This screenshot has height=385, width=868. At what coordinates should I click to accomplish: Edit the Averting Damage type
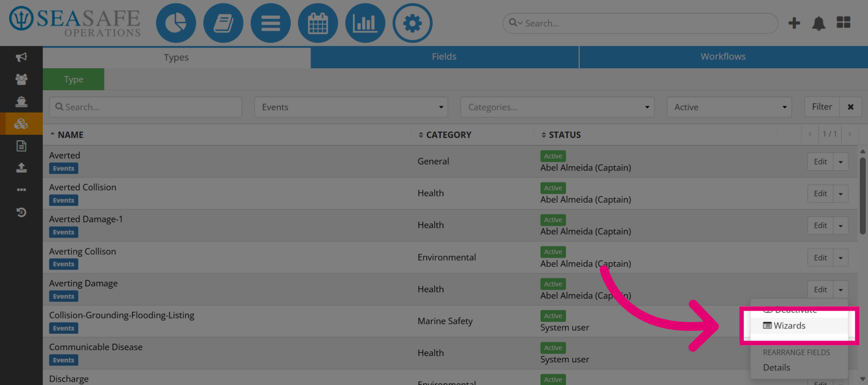click(x=820, y=290)
